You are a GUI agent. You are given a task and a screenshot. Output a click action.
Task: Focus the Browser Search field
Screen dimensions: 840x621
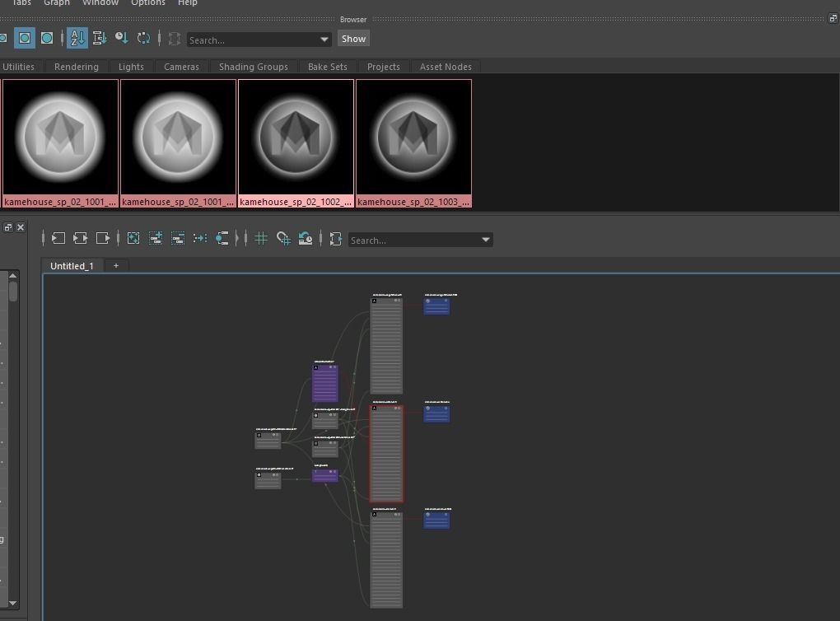tap(252, 40)
